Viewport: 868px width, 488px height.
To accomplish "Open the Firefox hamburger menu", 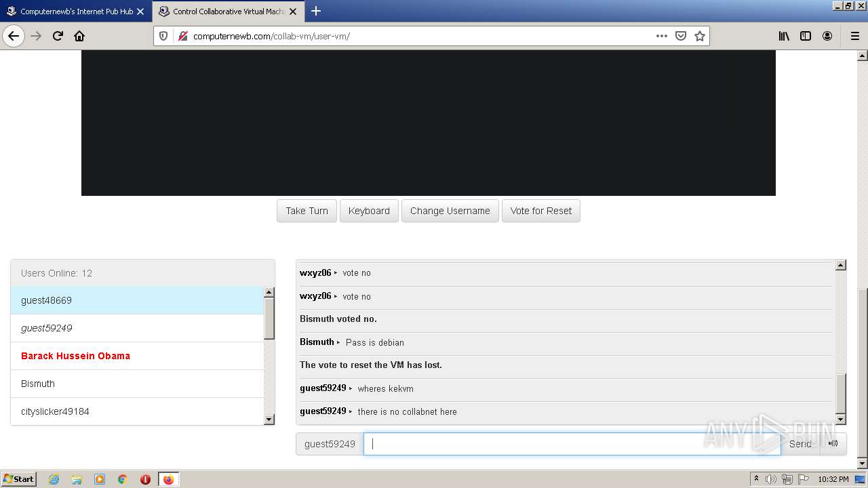I will point(854,36).
